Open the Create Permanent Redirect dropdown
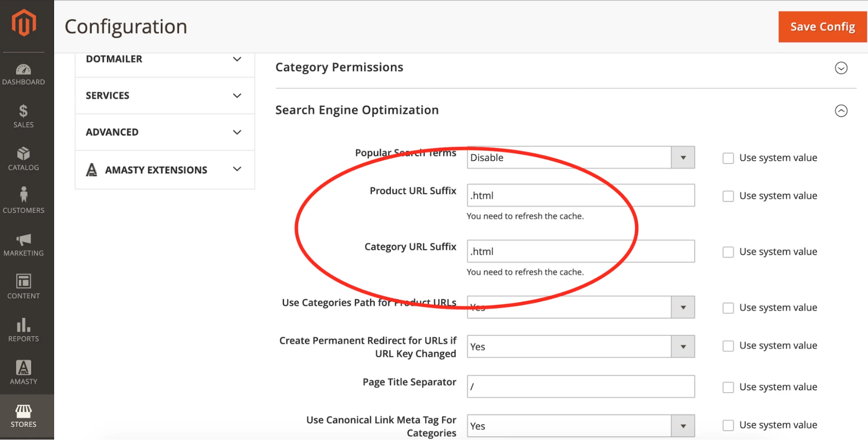868x440 pixels. click(x=683, y=346)
